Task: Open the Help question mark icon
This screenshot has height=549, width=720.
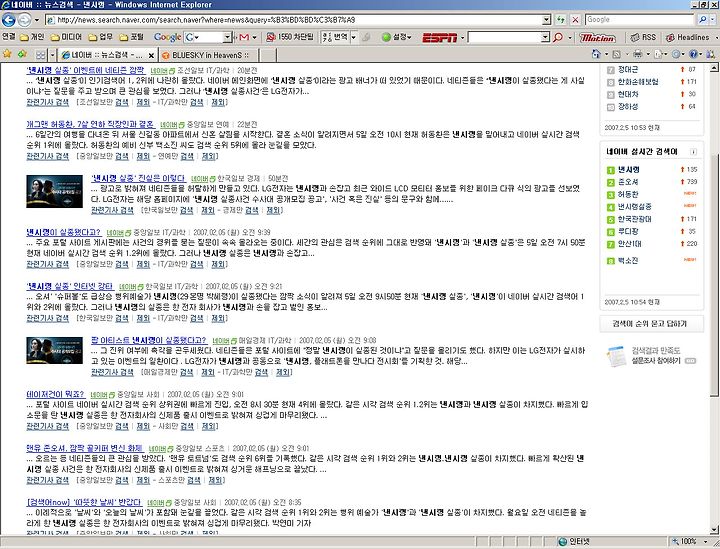Action: coord(693,54)
